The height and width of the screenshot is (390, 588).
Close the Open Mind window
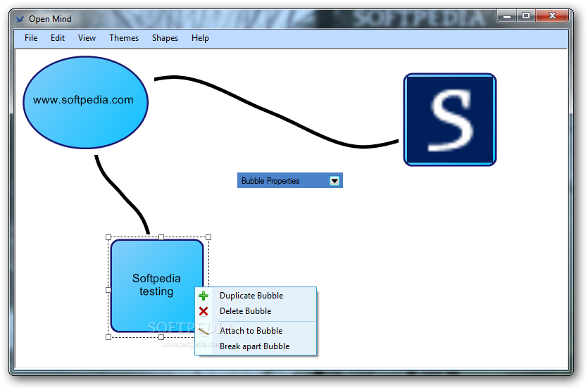(x=552, y=15)
